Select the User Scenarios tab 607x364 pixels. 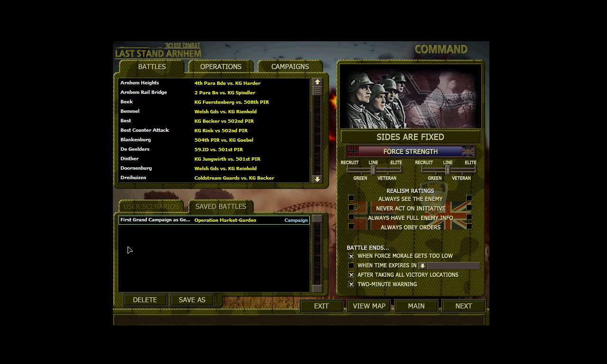(x=152, y=207)
